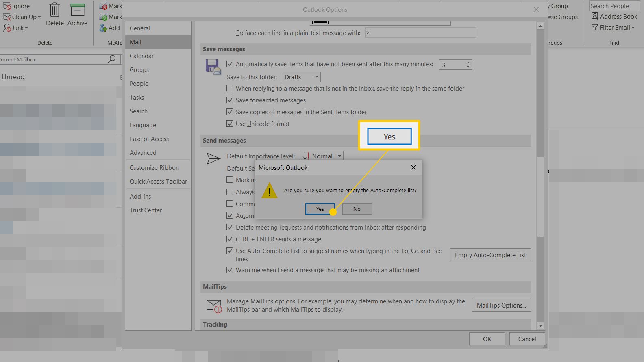Open Trust Center settings
This screenshot has height=362, width=644.
coord(158,210)
